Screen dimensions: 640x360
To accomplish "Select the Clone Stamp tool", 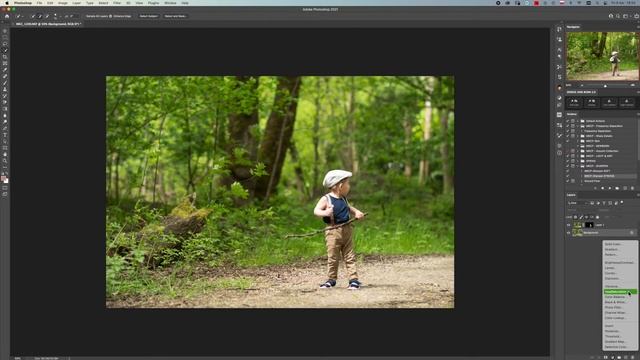I will pyautogui.click(x=5, y=89).
